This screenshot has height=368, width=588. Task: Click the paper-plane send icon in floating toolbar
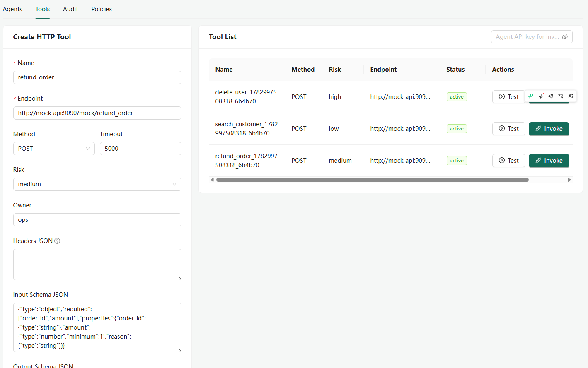(x=550, y=96)
